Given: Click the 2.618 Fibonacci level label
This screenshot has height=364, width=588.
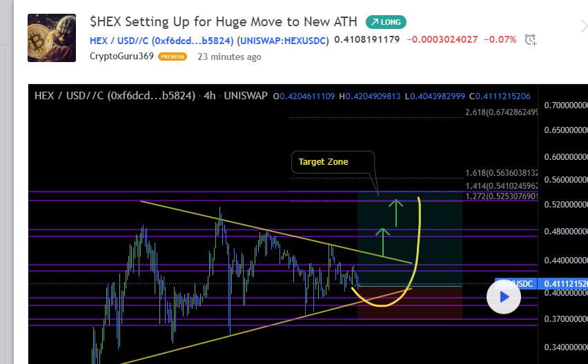Looking at the screenshot, I should click(502, 112).
